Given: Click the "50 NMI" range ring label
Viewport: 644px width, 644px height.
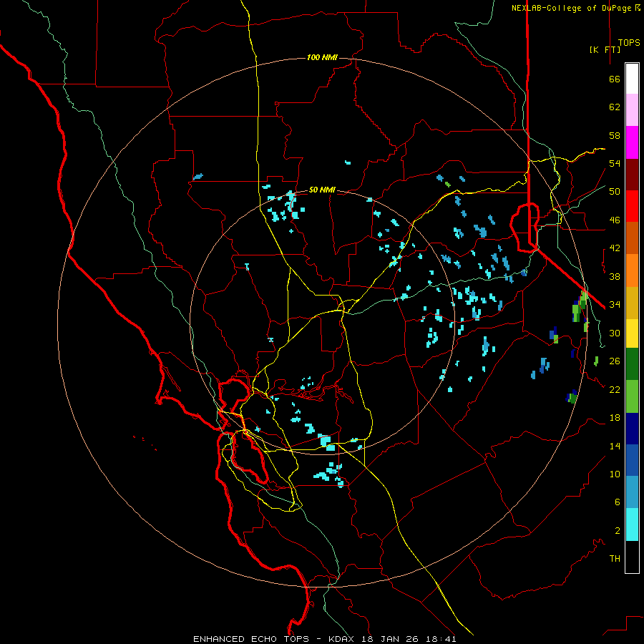Looking at the screenshot, I should (322, 190).
